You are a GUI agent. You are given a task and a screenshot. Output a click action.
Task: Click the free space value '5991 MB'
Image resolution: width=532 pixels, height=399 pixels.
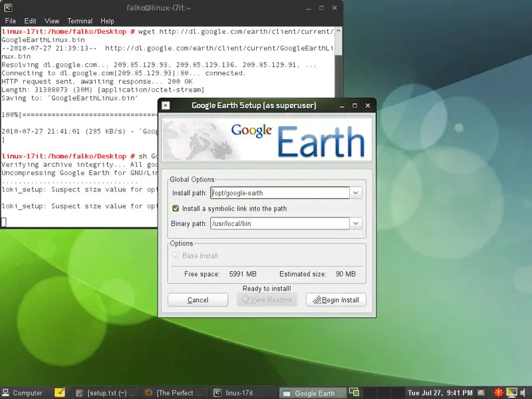coord(243,274)
